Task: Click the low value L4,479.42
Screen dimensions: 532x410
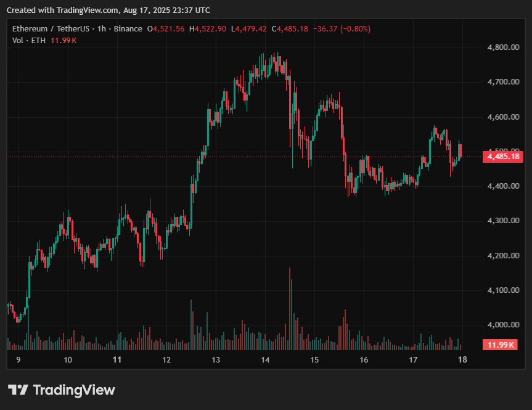Action: [248, 29]
